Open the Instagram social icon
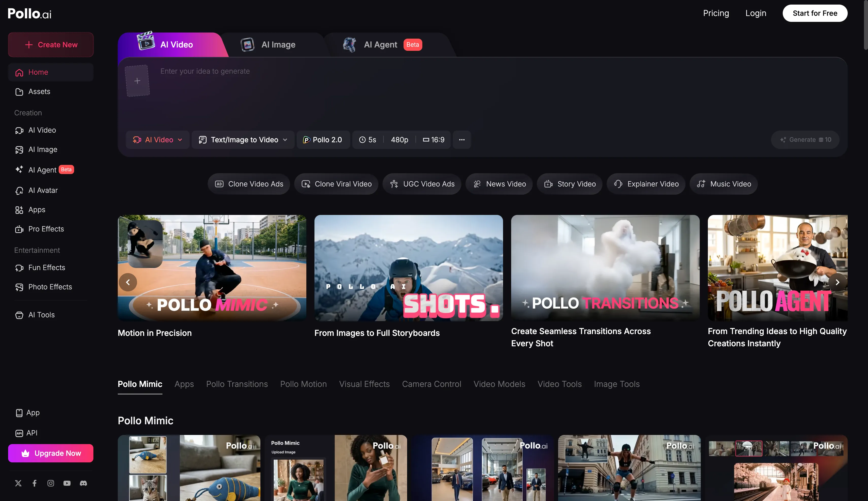Viewport: 868px width, 501px height. pyautogui.click(x=51, y=483)
